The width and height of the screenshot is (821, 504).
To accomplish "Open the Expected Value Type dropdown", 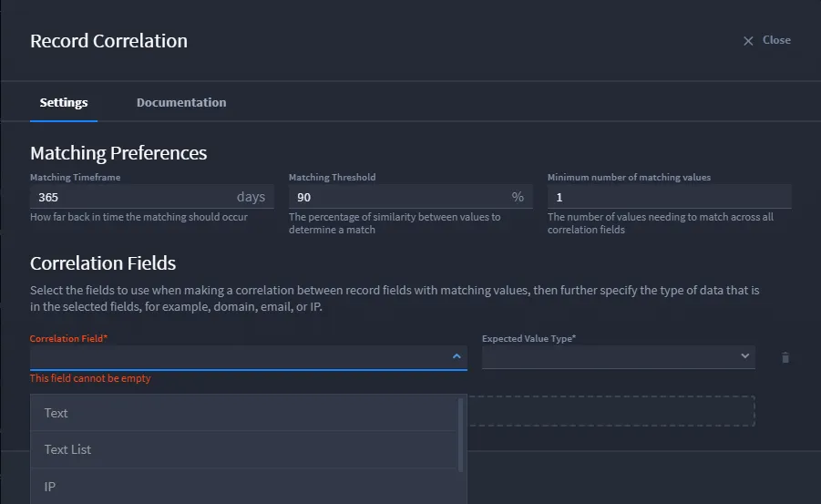I will coord(619,356).
